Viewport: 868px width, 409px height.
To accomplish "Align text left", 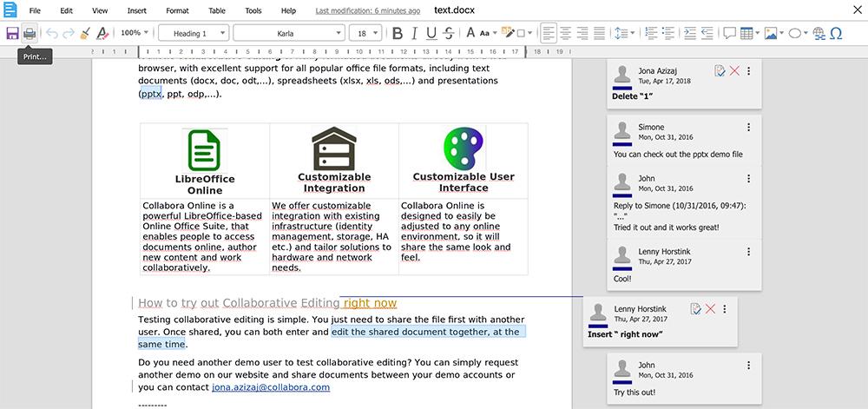I will coord(548,33).
